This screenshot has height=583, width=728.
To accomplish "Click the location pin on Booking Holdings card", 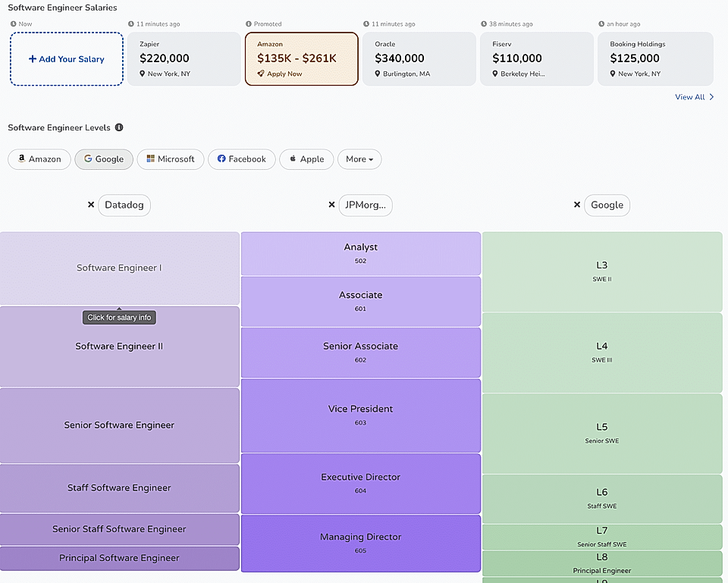I will pos(613,74).
